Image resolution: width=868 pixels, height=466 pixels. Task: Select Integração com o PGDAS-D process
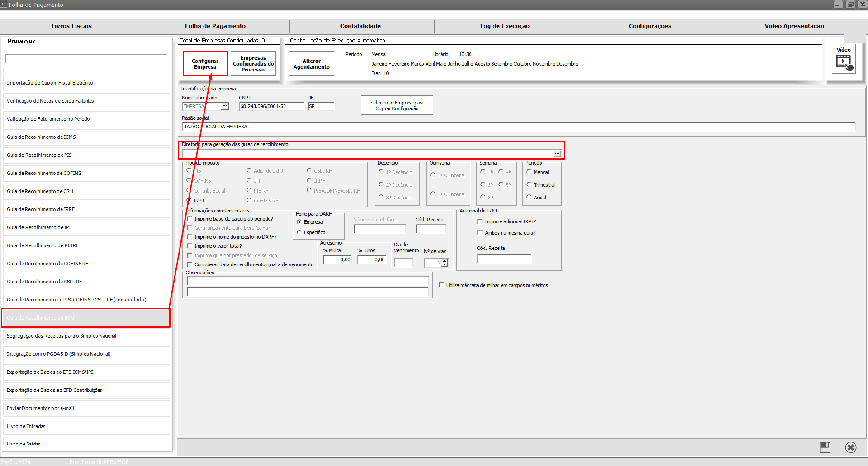pos(86,354)
